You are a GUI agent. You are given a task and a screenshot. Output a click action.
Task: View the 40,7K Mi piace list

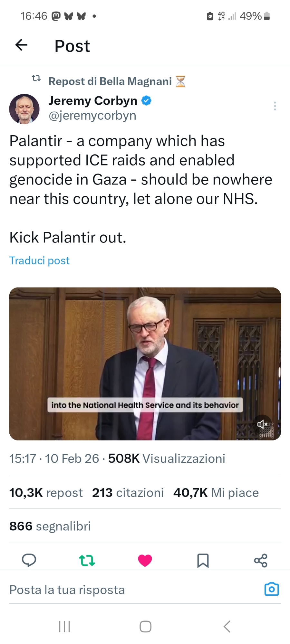(x=216, y=493)
